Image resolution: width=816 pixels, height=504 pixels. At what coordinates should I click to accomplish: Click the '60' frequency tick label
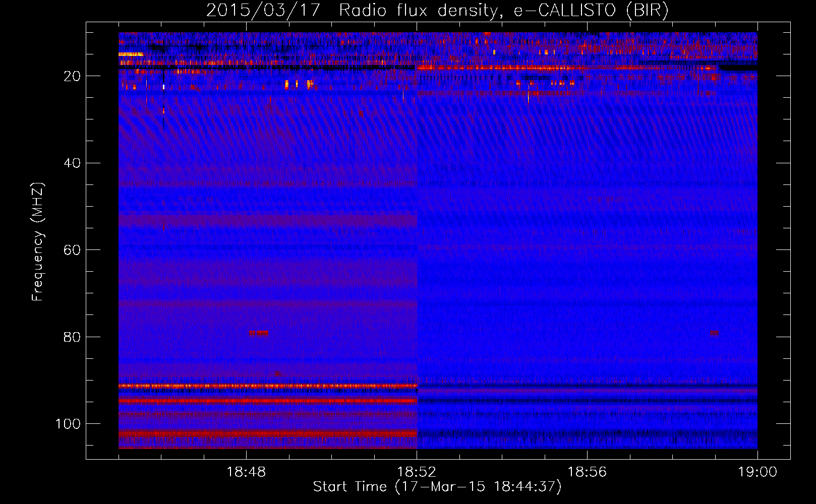click(72, 250)
